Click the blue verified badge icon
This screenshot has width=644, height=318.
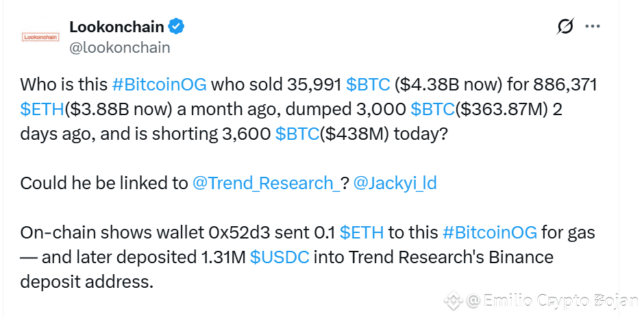(x=177, y=27)
